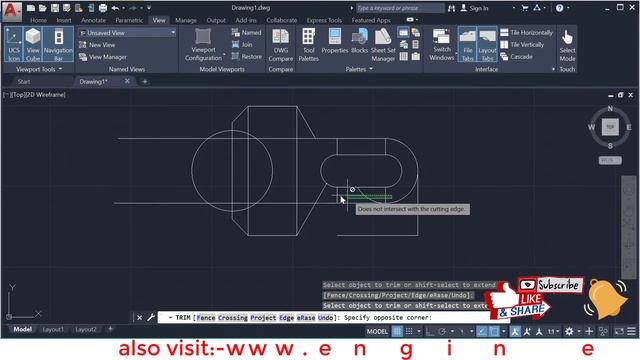The image size is (640, 360).
Task: Click the Crossing option in command line
Action: tap(233, 318)
